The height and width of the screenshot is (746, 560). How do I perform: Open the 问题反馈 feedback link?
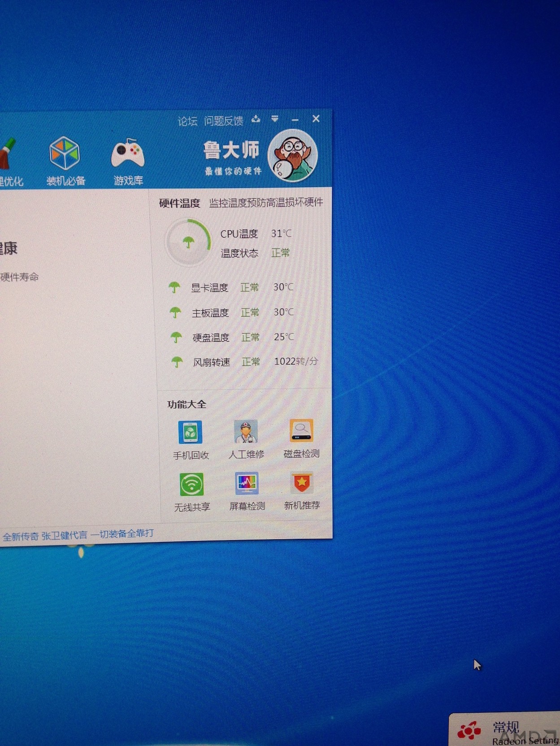[x=224, y=121]
